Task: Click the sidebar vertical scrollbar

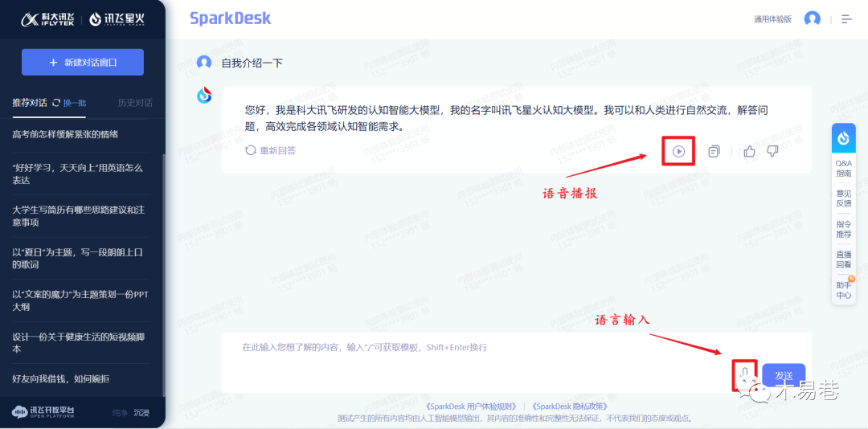Action: click(x=162, y=274)
